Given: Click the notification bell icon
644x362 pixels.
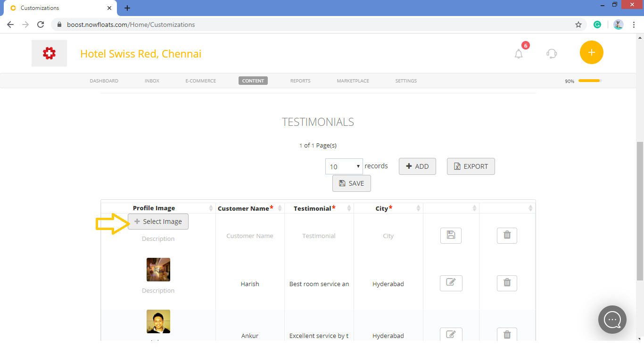Looking at the screenshot, I should (x=519, y=54).
